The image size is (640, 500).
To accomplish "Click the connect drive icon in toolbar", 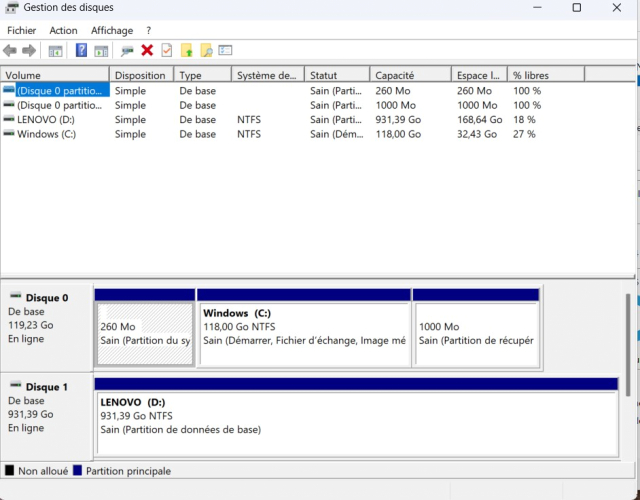I will 127,50.
